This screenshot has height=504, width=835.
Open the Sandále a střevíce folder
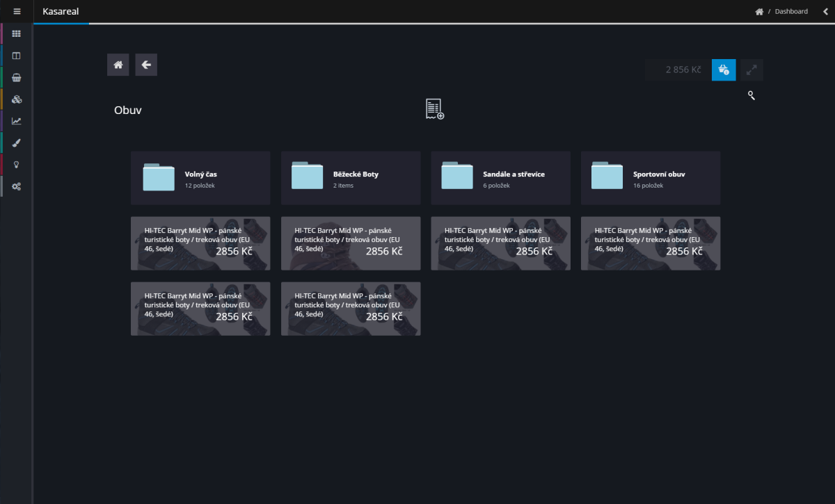tap(501, 178)
